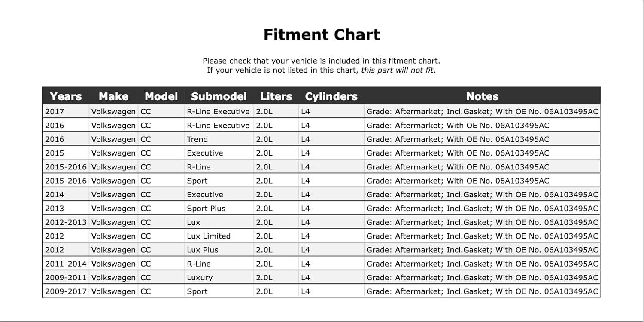Select the Model column header

tap(161, 96)
